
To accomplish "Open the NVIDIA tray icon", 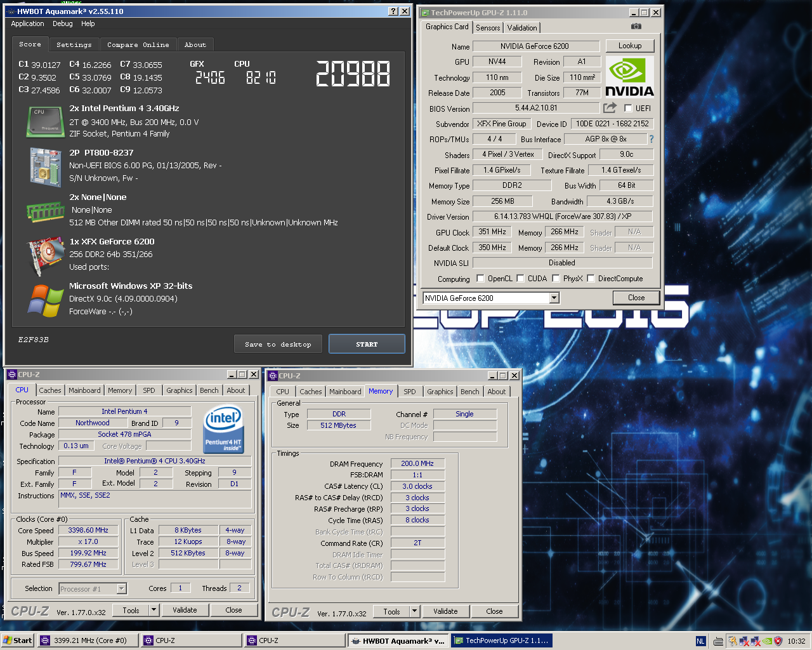I will coord(767,641).
